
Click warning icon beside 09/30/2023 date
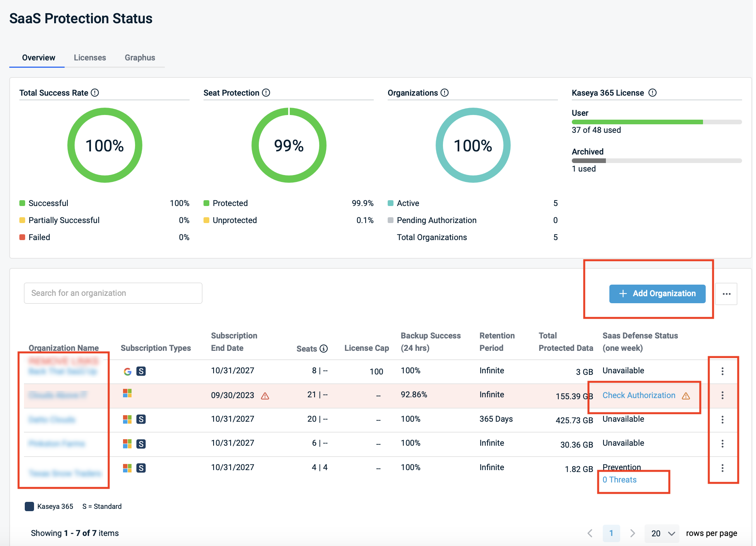point(265,396)
